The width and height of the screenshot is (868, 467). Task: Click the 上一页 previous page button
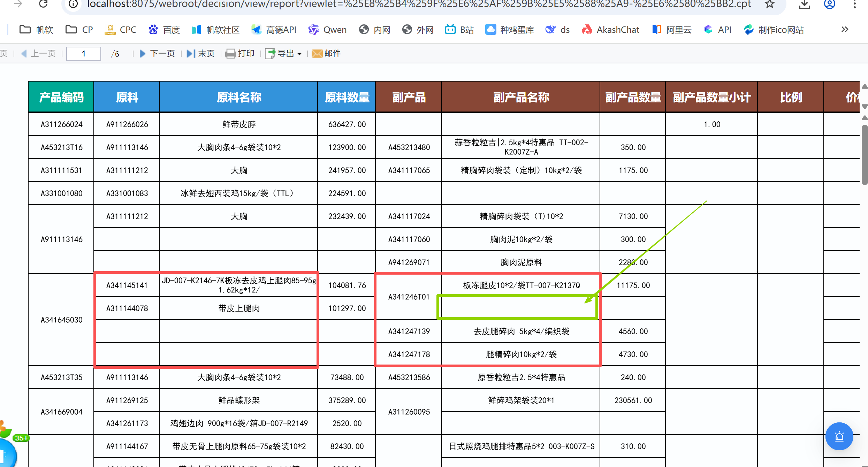pos(38,54)
